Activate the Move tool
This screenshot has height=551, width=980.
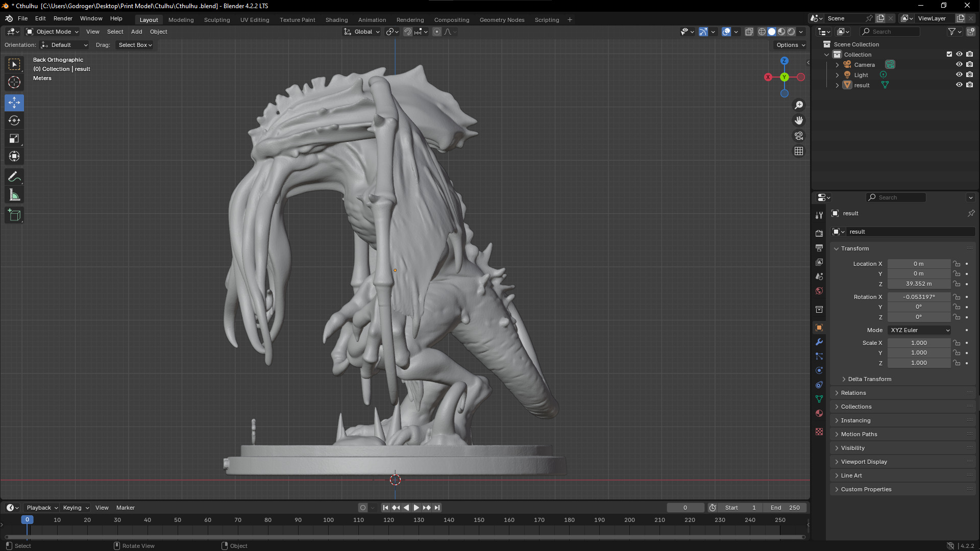click(x=14, y=103)
